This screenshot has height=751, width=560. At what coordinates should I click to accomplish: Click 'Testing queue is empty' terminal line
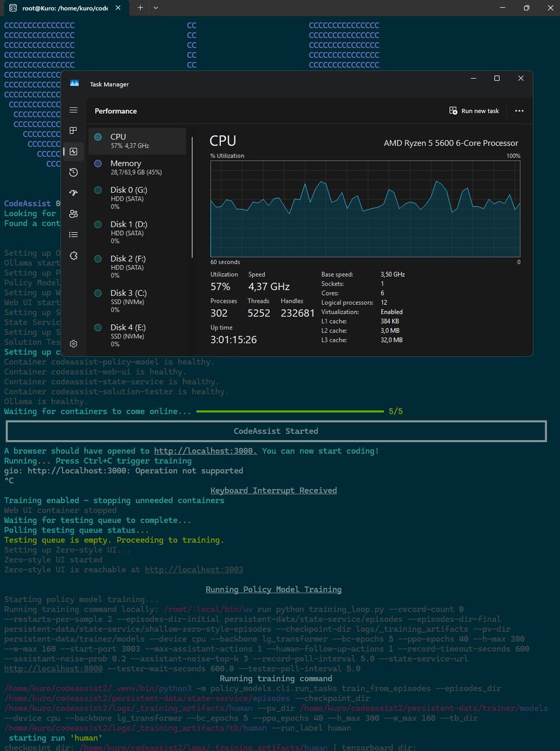[114, 539]
